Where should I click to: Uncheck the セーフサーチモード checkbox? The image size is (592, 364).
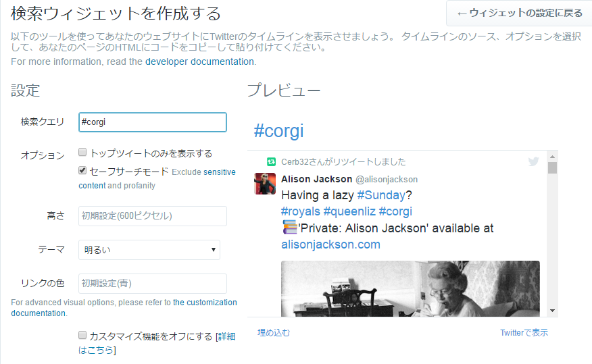82,172
